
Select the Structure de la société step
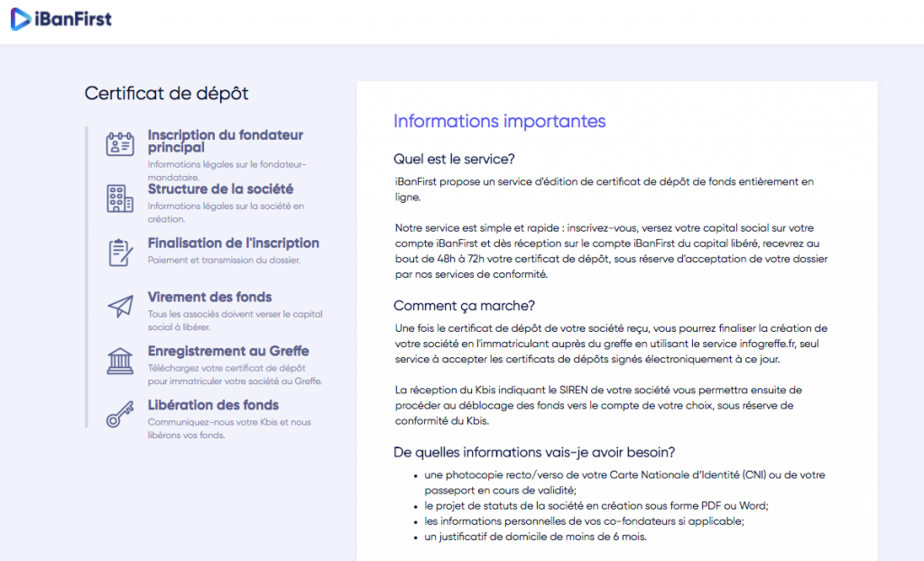220,189
